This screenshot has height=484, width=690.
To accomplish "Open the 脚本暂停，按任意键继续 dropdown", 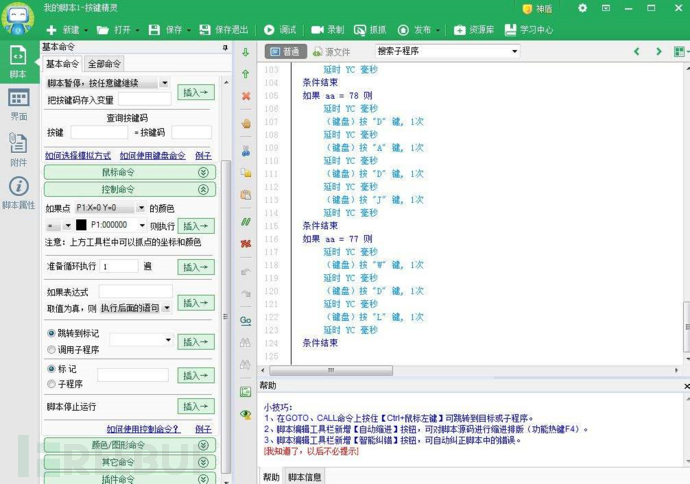I will (164, 83).
